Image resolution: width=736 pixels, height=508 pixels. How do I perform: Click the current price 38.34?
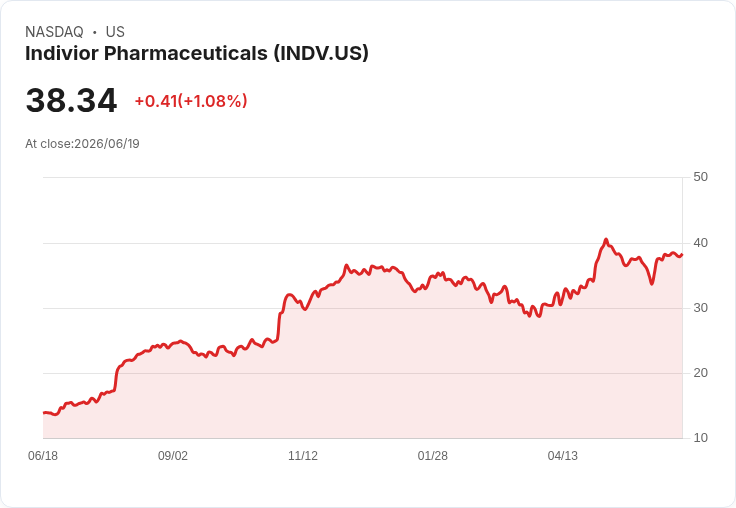pyautogui.click(x=71, y=100)
